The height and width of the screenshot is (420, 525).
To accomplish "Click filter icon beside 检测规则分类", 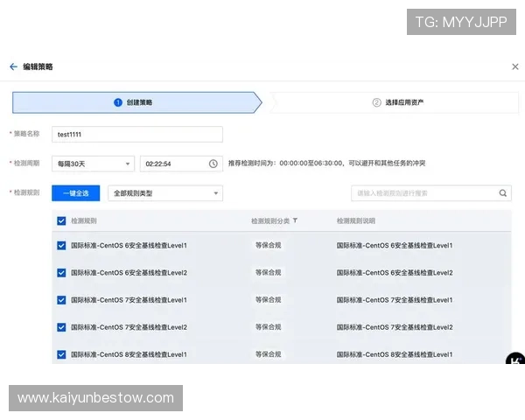I will pyautogui.click(x=295, y=220).
